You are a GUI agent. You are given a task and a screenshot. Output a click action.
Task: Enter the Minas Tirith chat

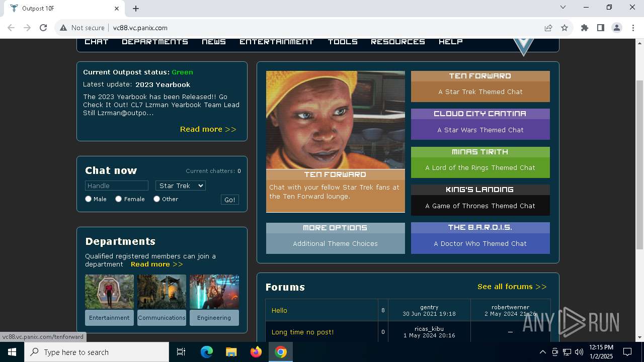(x=480, y=162)
